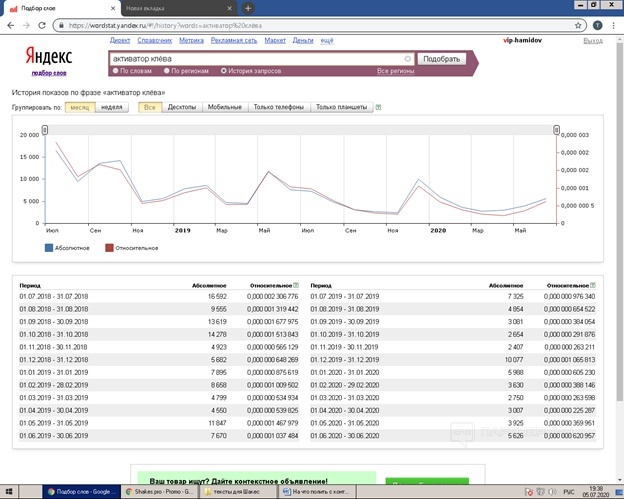Group the chart by 'неделя'
Viewport: 624px width, 499px height.
click(113, 106)
